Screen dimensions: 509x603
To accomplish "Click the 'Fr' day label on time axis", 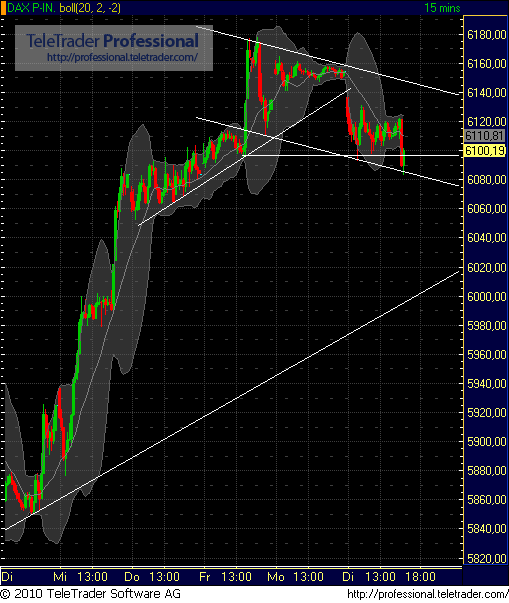I will click(x=205, y=577).
